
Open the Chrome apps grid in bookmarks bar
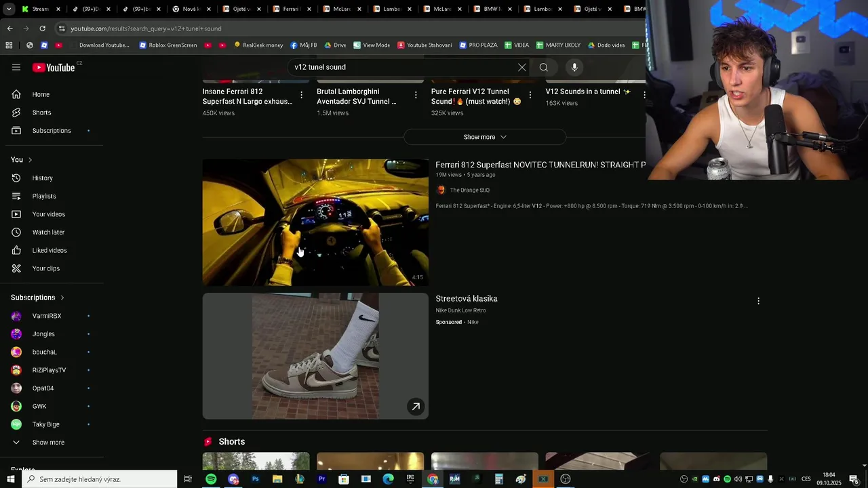tap(9, 45)
